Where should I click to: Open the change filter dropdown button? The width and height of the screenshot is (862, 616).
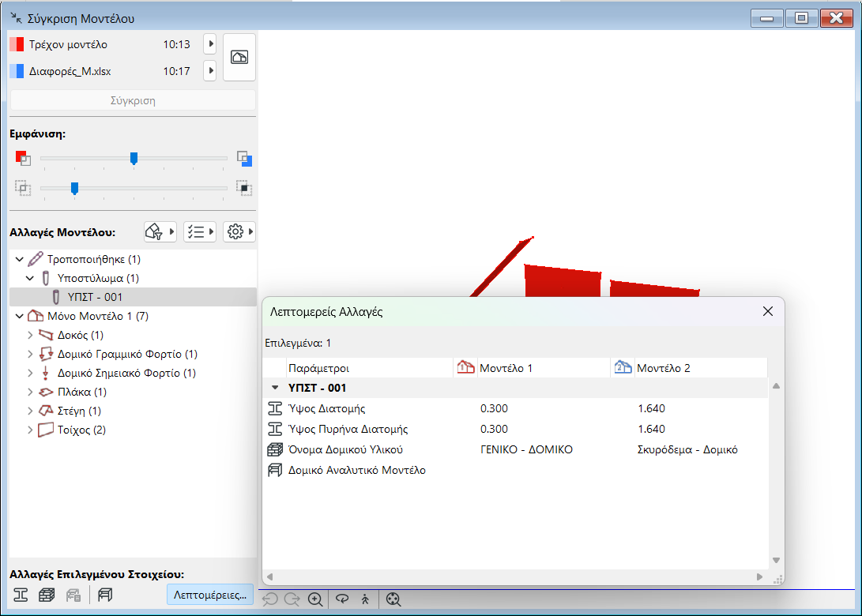pos(160,232)
